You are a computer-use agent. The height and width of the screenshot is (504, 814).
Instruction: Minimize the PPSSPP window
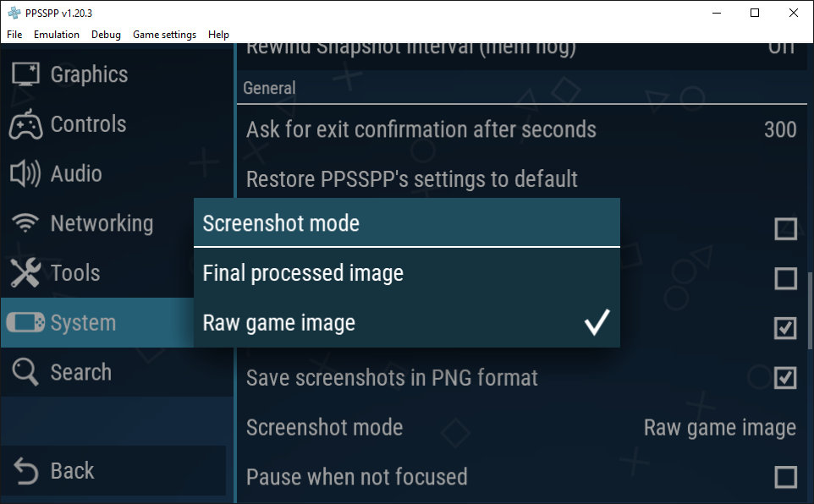tap(717, 13)
